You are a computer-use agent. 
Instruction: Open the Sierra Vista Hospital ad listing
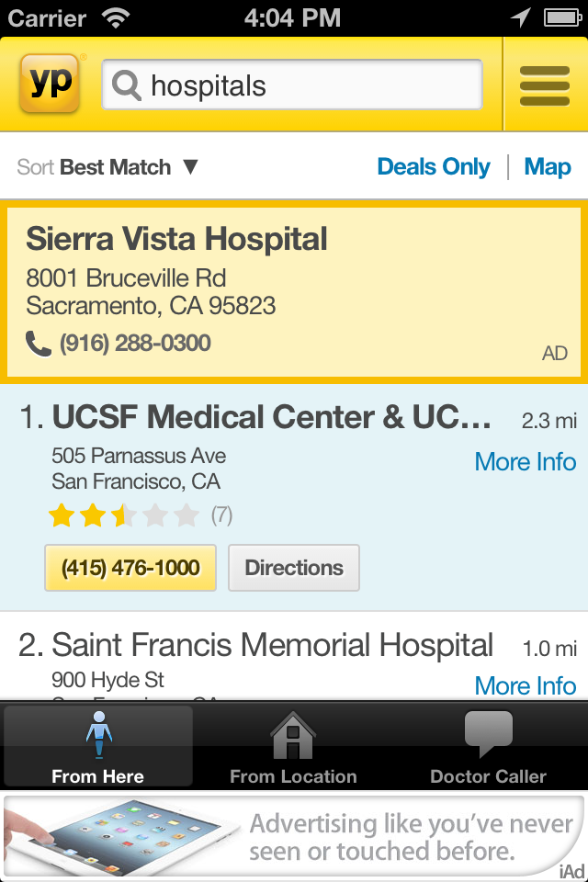(x=176, y=240)
